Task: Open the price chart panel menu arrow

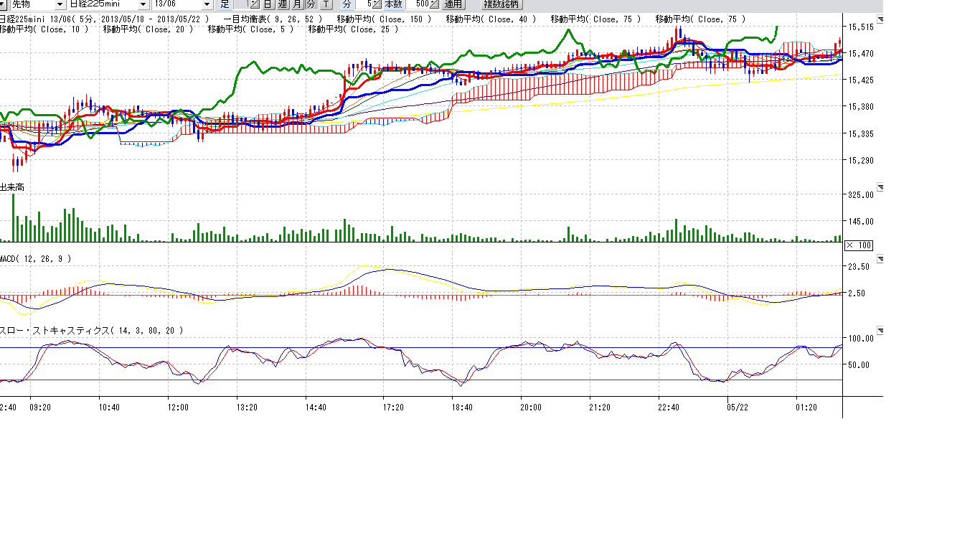Action: (880, 19)
